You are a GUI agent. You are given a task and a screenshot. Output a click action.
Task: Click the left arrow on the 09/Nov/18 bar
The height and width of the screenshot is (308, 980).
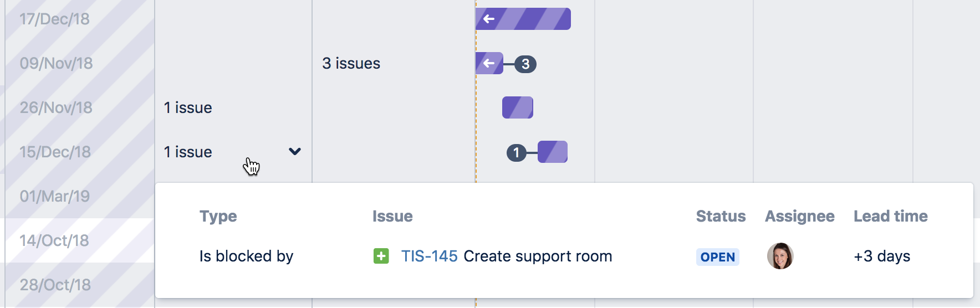point(488,63)
